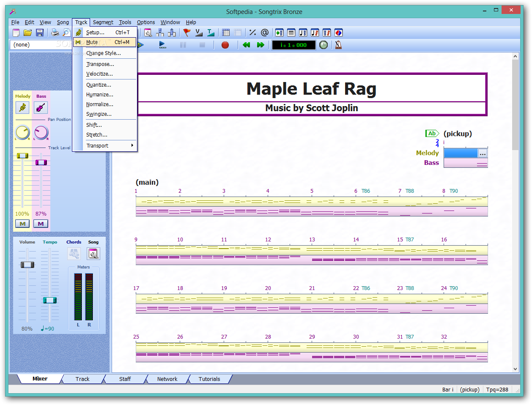Click the red-blue circle toolbar icon

pyautogui.click(x=338, y=33)
